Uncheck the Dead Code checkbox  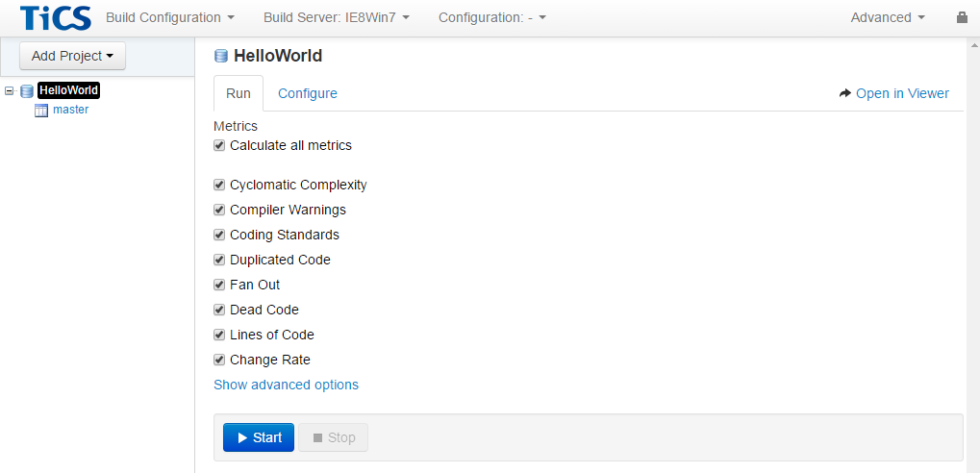pyautogui.click(x=219, y=310)
